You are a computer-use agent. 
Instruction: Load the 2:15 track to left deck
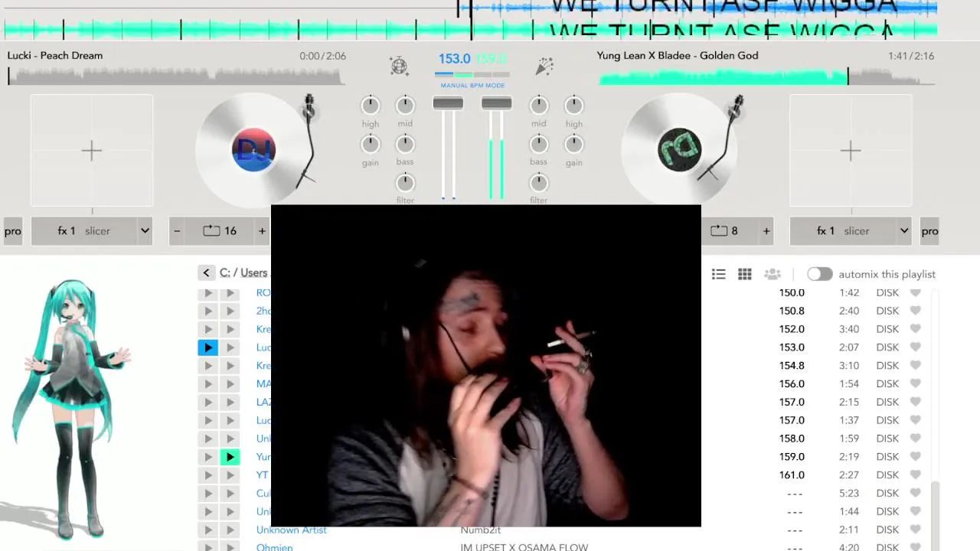[x=207, y=403]
